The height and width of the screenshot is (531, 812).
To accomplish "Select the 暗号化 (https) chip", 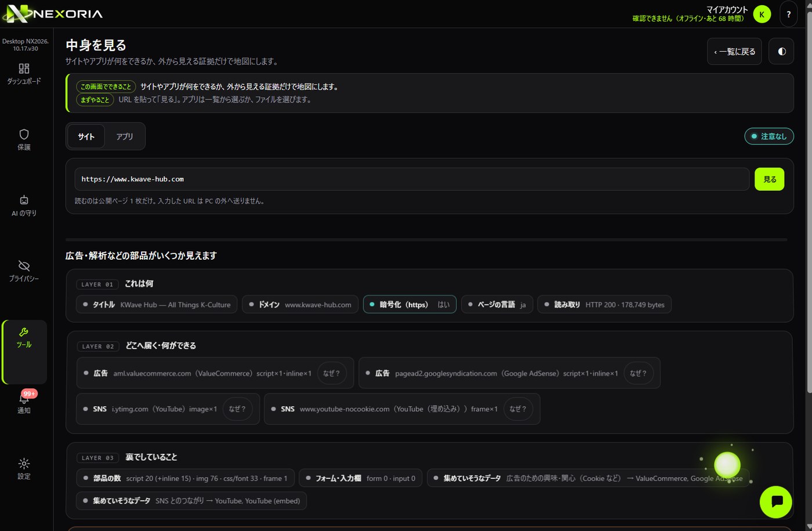I will (x=409, y=304).
